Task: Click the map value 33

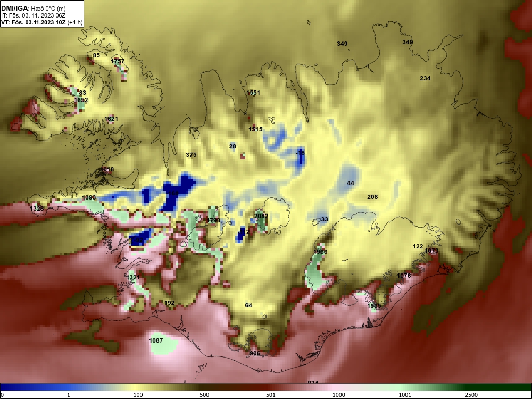Action: click(x=325, y=219)
